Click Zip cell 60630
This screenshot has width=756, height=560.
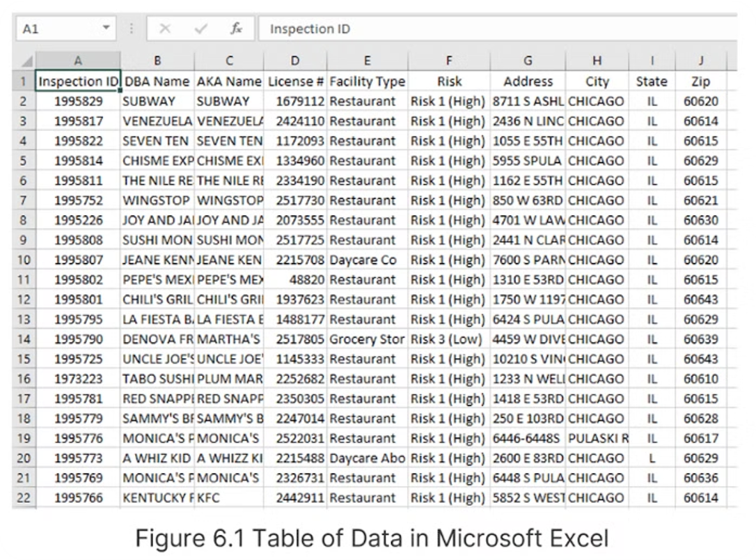pyautogui.click(x=700, y=220)
